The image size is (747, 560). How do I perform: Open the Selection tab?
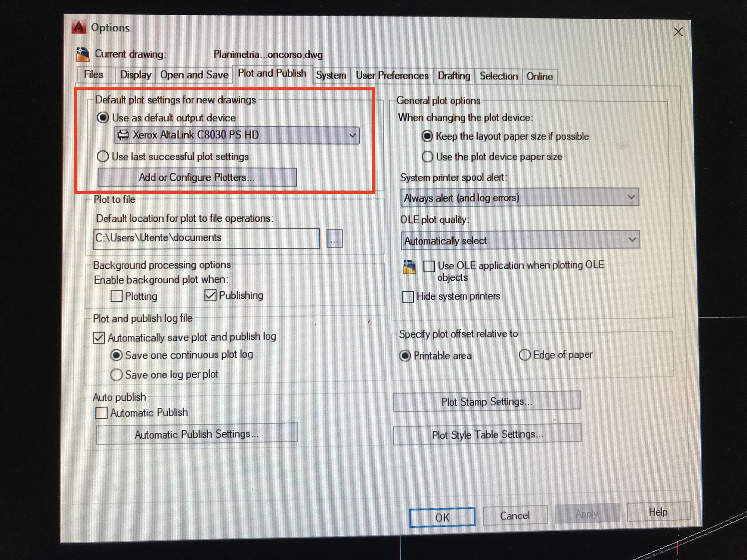[499, 76]
